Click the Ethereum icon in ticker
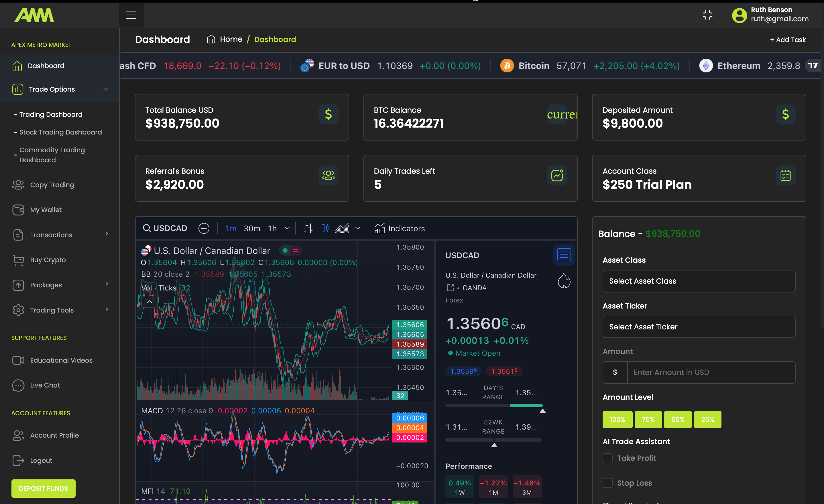Image resolution: width=824 pixels, height=504 pixels. (x=706, y=66)
